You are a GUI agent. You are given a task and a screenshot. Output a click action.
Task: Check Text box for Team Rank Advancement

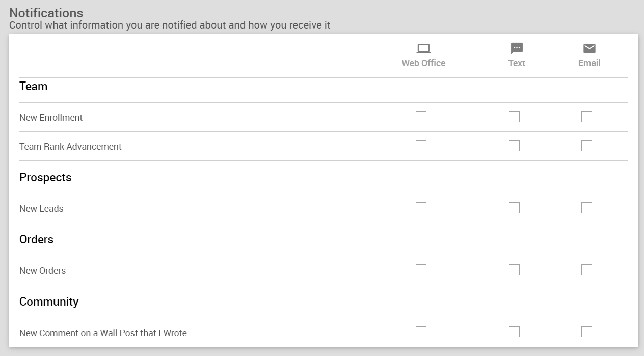click(515, 146)
